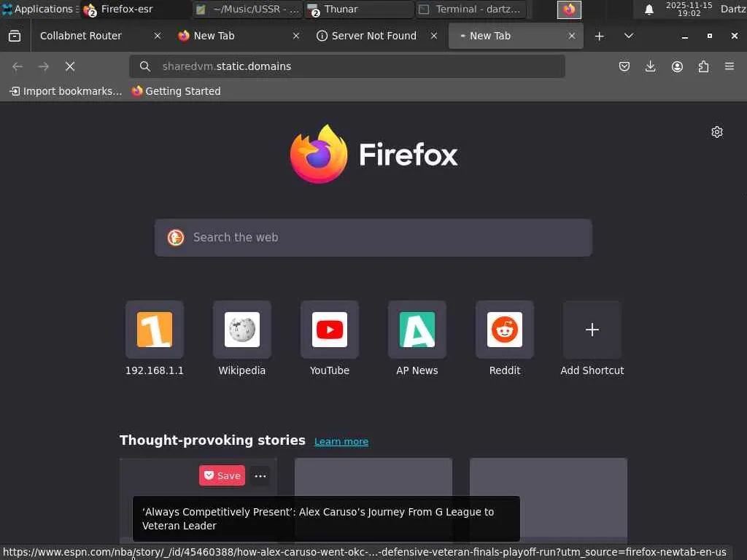This screenshot has width=747, height=560.
Task: Click the Dartz user name in panel
Action: 732,9
